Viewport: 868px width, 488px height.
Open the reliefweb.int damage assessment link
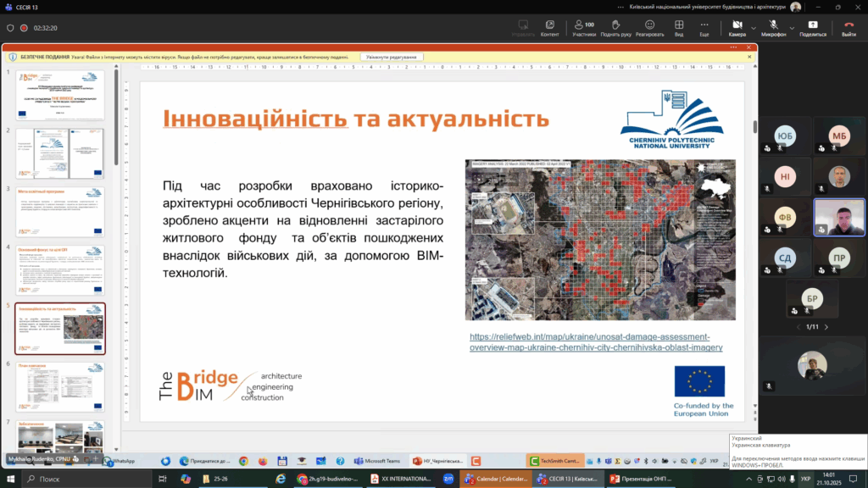coord(596,341)
